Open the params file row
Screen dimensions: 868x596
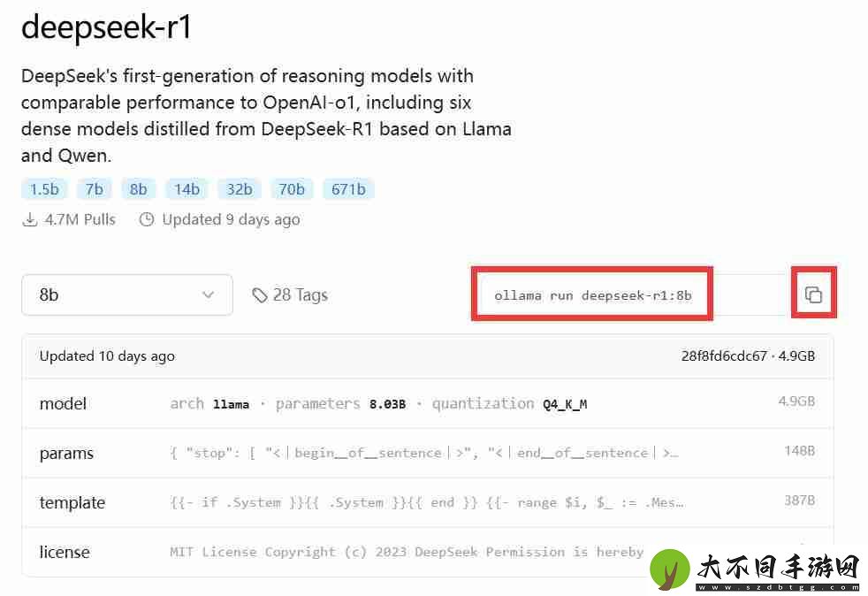point(427,453)
